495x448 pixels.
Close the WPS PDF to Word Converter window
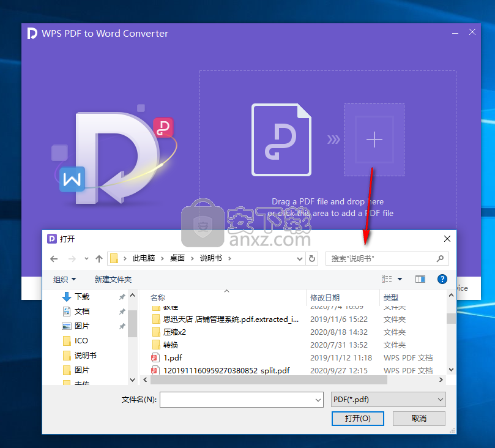tap(472, 32)
